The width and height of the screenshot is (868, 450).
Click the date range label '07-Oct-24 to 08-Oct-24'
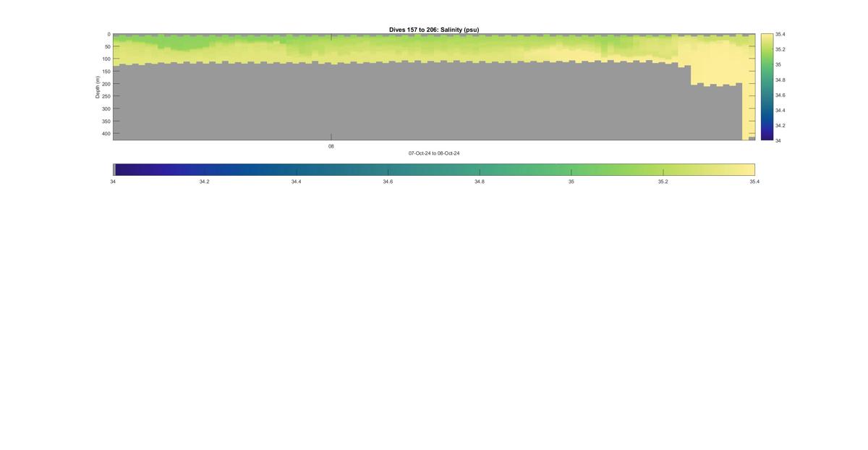434,153
